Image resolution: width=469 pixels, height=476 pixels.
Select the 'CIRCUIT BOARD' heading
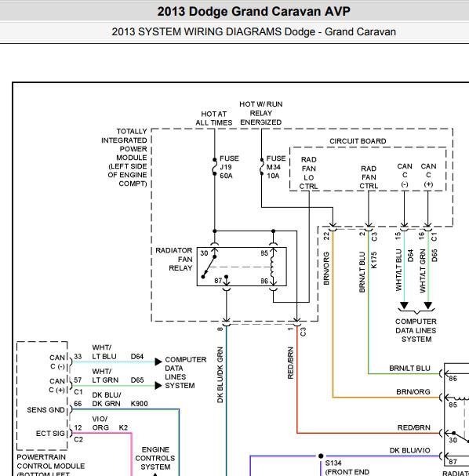point(358,141)
